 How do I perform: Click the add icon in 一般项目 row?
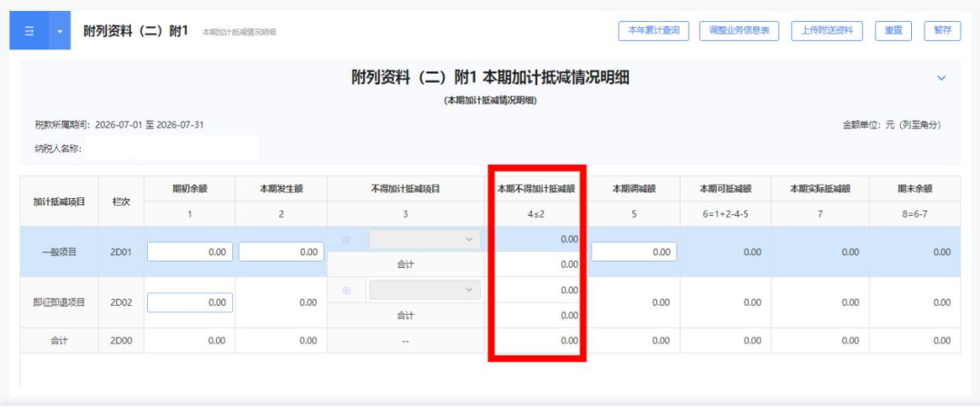click(x=347, y=240)
